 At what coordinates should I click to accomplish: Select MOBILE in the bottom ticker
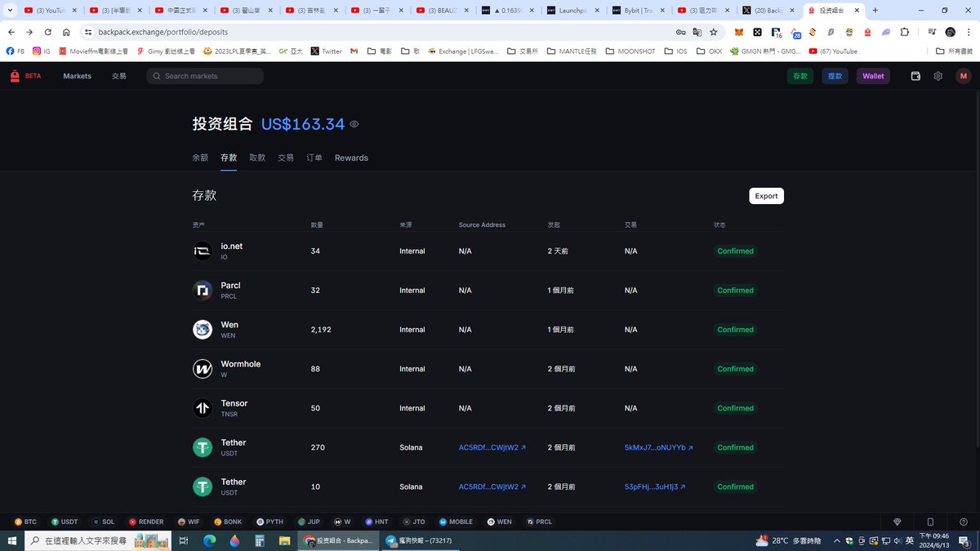pos(456,522)
